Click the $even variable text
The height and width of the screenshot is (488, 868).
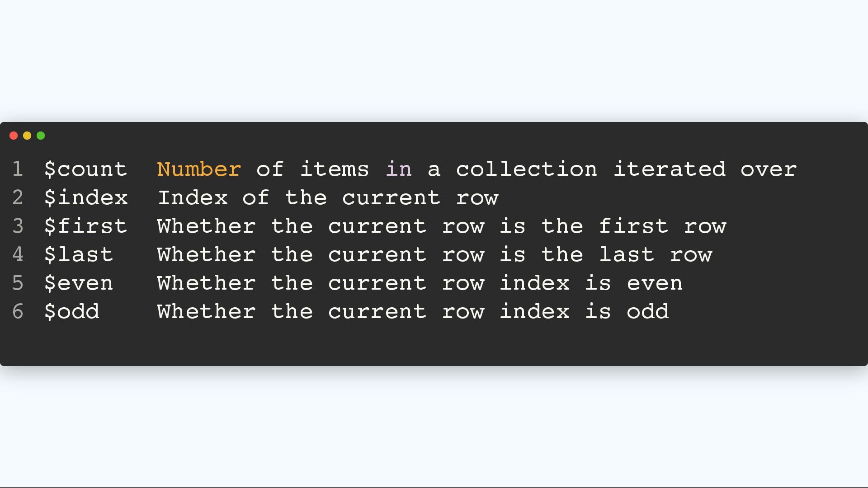point(79,283)
